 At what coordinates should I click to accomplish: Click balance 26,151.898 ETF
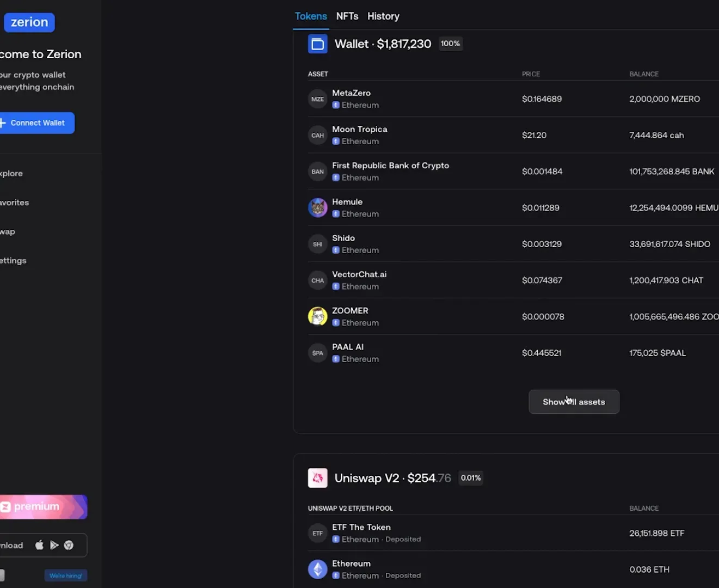656,534
